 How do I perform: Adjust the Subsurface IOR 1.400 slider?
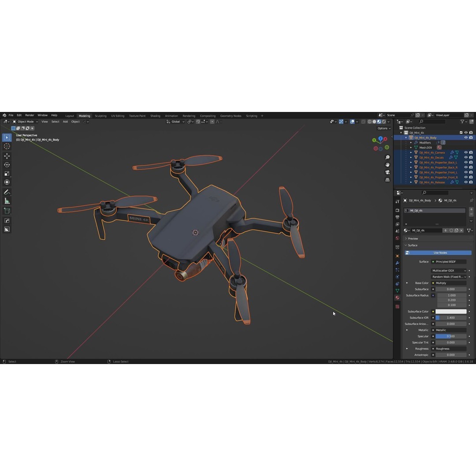(x=451, y=318)
